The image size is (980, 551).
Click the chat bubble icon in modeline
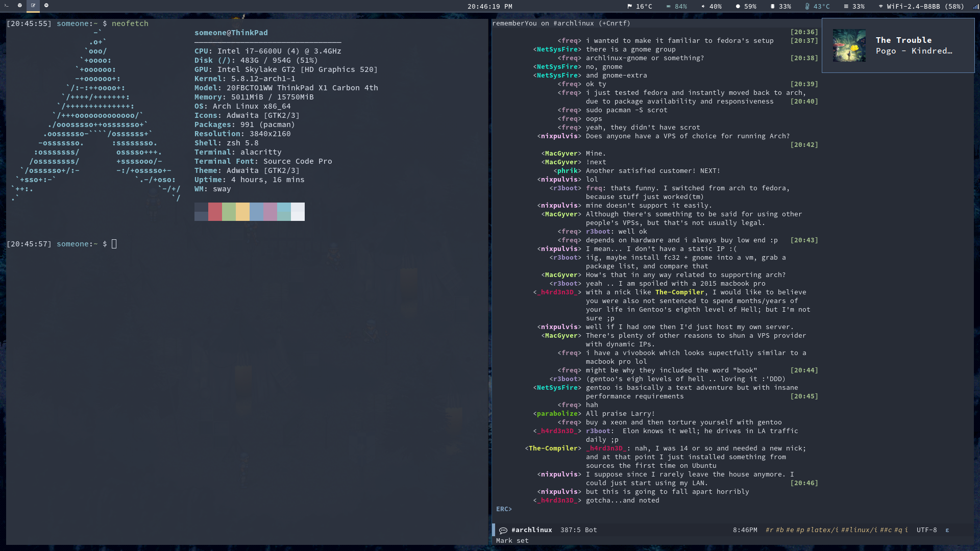pos(503,530)
